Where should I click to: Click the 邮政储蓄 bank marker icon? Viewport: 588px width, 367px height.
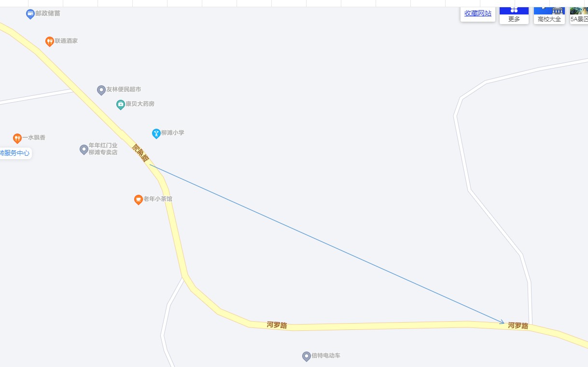point(30,14)
